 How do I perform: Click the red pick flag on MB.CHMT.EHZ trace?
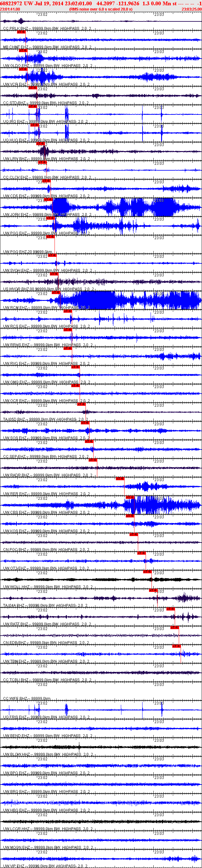coord(21,32)
